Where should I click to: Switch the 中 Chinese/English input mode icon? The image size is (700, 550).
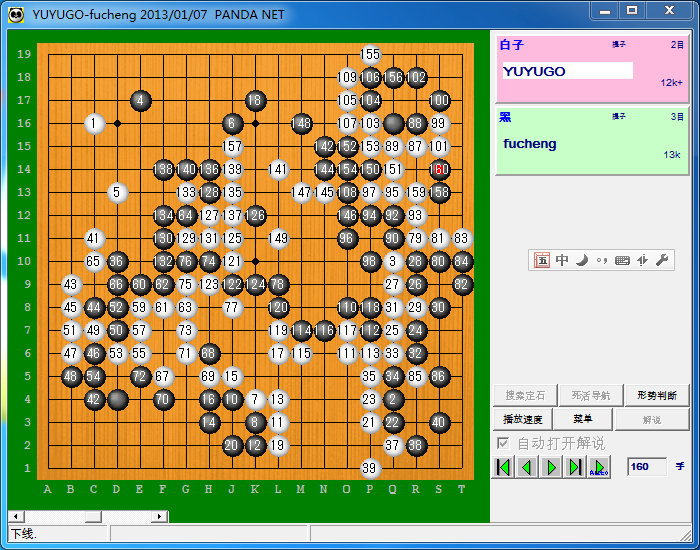point(562,260)
